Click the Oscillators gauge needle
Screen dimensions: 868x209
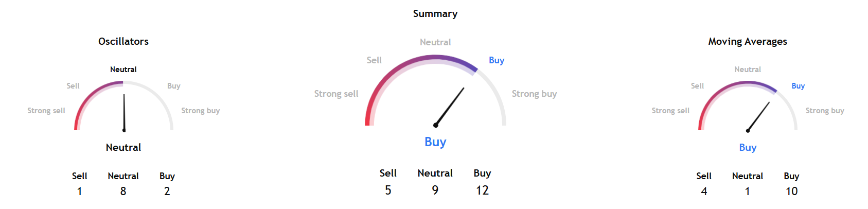[124, 112]
